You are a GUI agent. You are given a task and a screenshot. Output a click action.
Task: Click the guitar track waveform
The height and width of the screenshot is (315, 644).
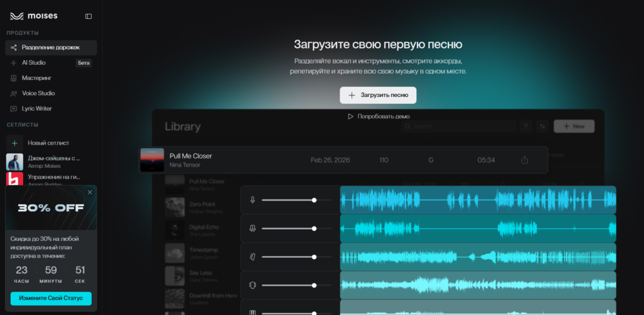pos(478,257)
